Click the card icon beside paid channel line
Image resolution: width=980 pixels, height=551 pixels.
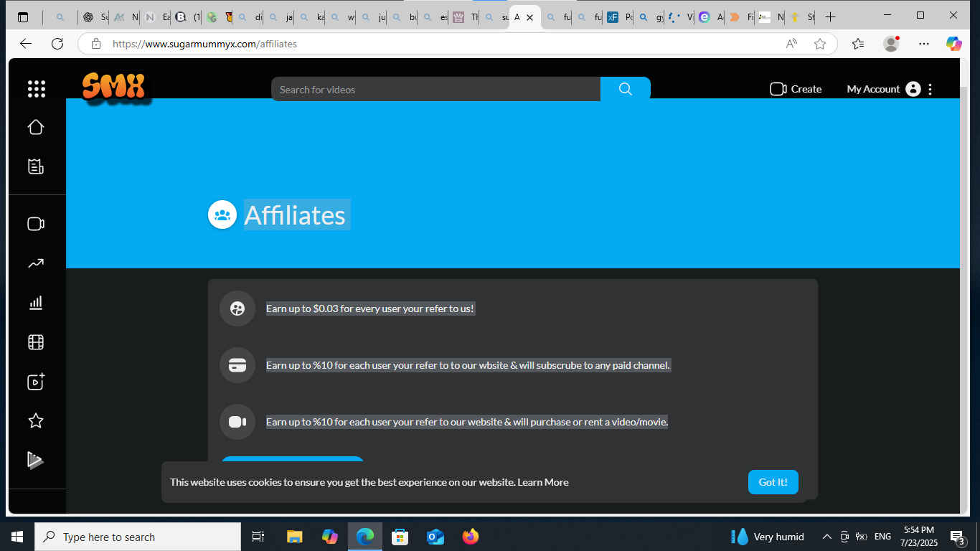tap(237, 365)
